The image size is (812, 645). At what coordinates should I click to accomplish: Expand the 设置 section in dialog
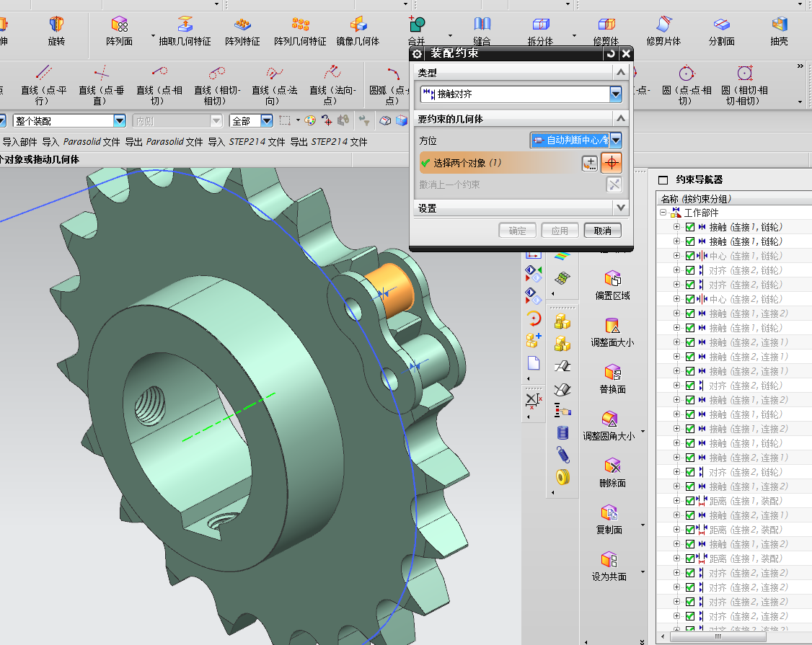(620, 208)
